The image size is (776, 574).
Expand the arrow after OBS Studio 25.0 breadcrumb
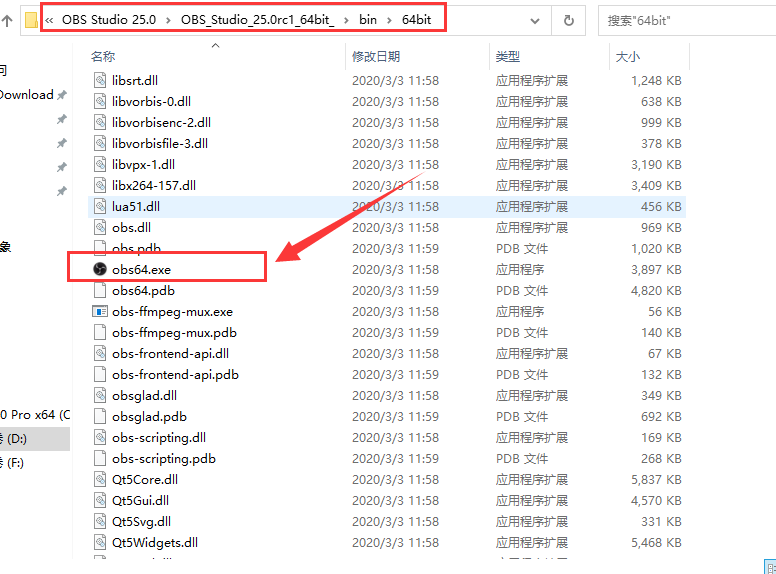point(168,20)
